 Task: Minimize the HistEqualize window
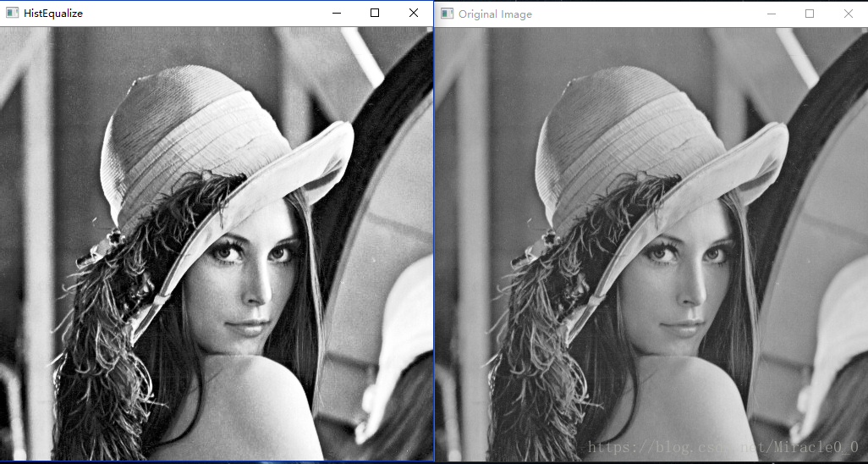336,14
